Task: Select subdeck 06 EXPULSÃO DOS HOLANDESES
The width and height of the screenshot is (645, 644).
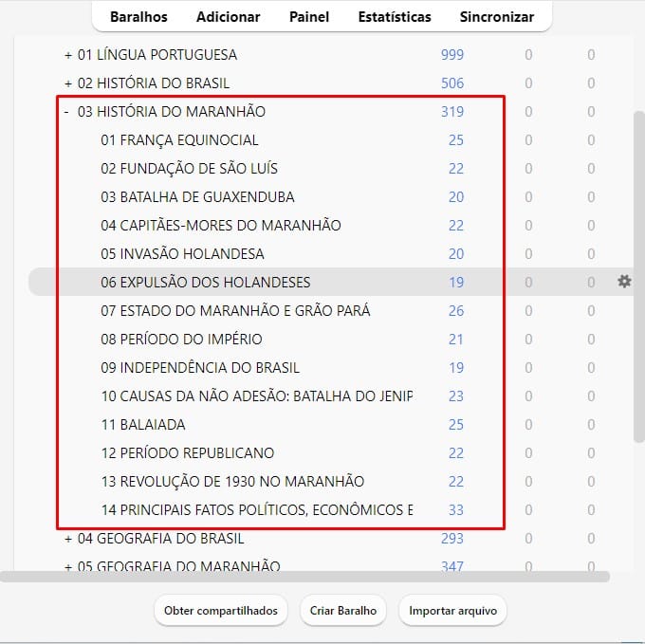Action: click(206, 282)
